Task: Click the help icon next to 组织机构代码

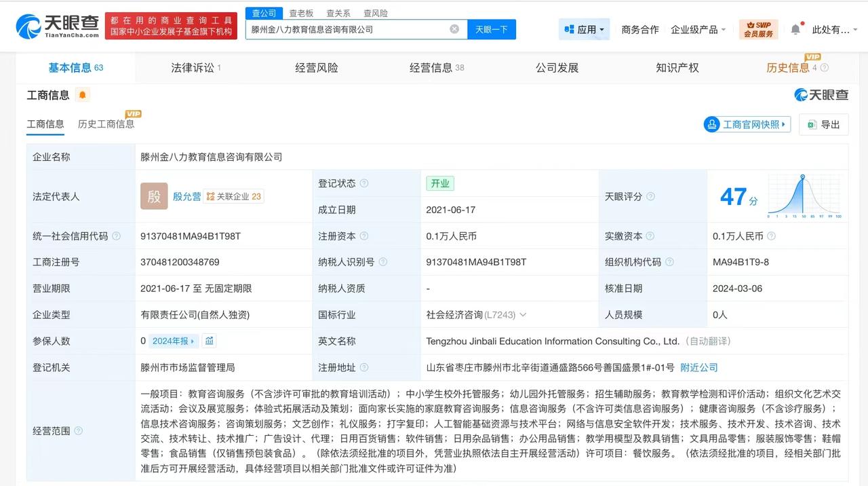Action: point(669,262)
